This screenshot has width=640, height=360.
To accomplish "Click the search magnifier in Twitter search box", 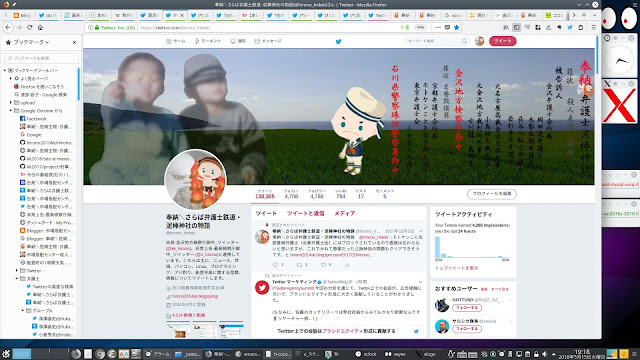I will [464, 41].
